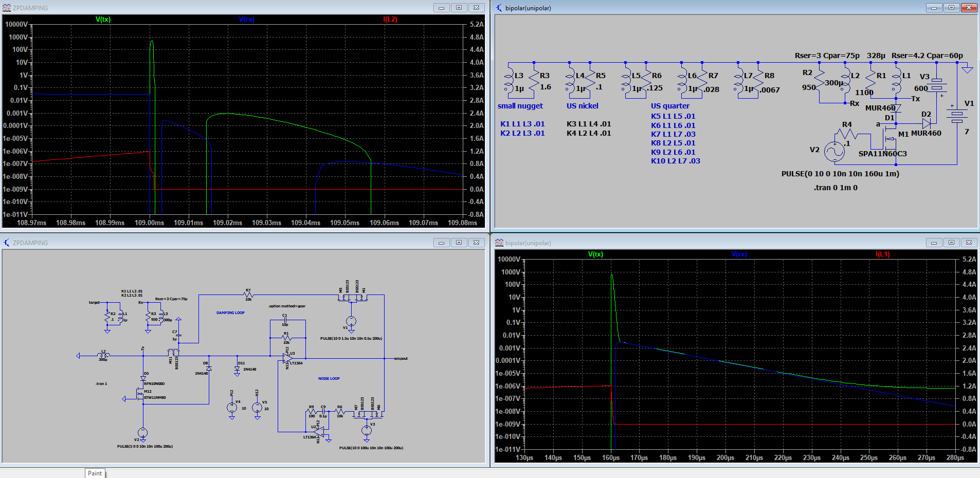
Task: Click the V2 pulse voltage source symbol
Action: tap(834, 151)
